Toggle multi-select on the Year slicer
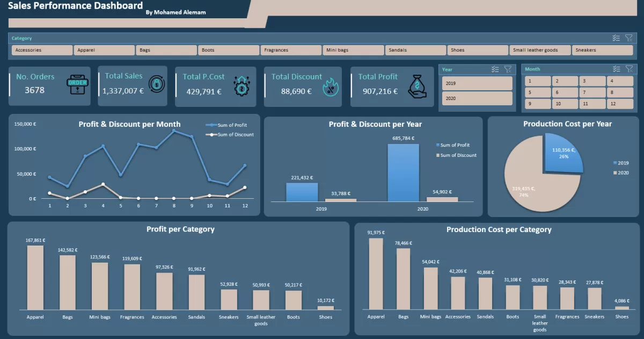Screen dimensions: 644x339 [x=495, y=69]
